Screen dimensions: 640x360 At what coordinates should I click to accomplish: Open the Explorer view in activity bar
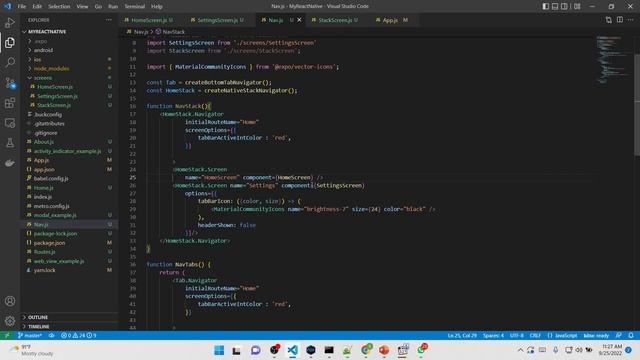click(10, 42)
